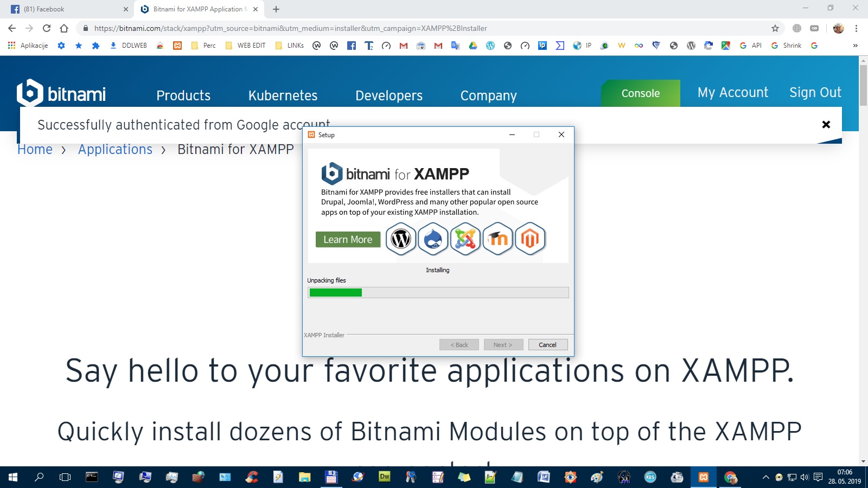Viewport: 868px width, 488px height.
Task: Open the Google Drive bookmark icon
Action: click(473, 46)
